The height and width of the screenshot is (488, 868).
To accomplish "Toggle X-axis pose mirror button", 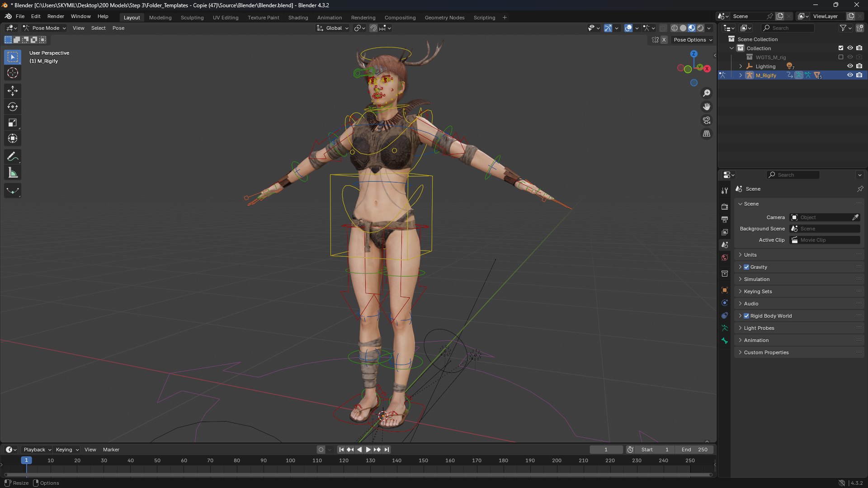I will click(664, 40).
